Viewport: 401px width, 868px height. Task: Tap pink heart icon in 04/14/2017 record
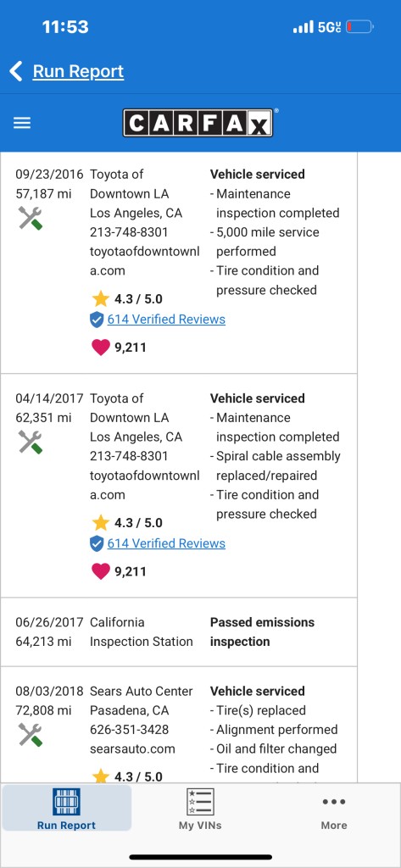coord(100,571)
